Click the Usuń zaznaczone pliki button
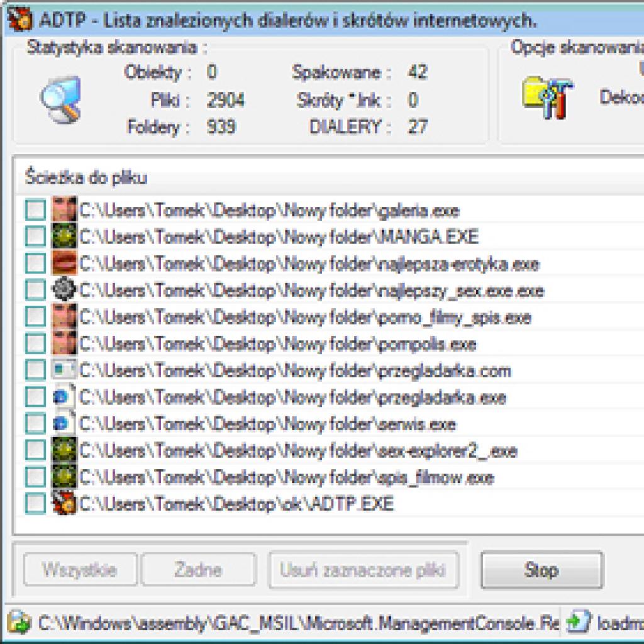644x644 pixels. pos(364,570)
